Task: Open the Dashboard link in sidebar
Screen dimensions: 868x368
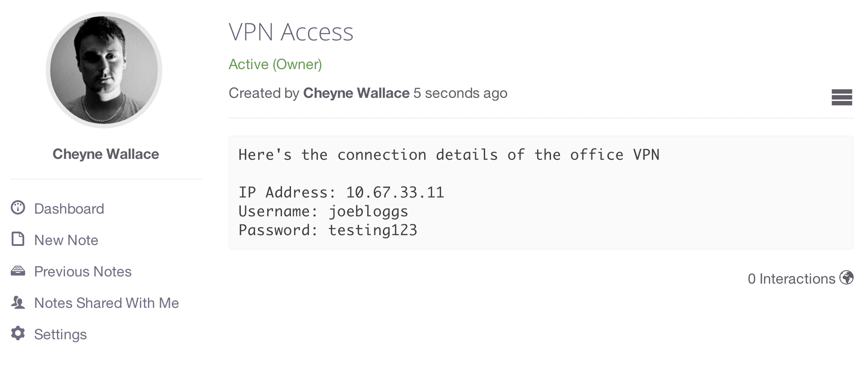Action: (x=69, y=209)
